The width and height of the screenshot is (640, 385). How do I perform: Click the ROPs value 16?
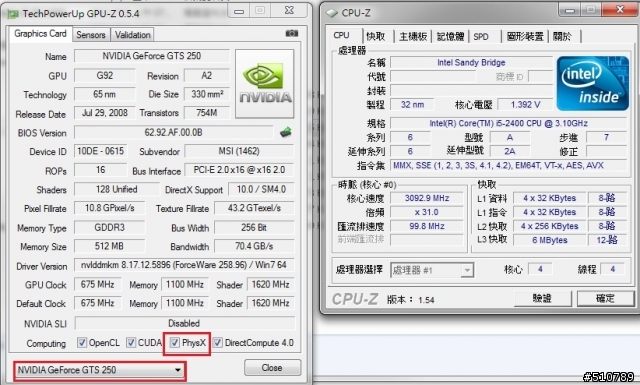[100, 170]
